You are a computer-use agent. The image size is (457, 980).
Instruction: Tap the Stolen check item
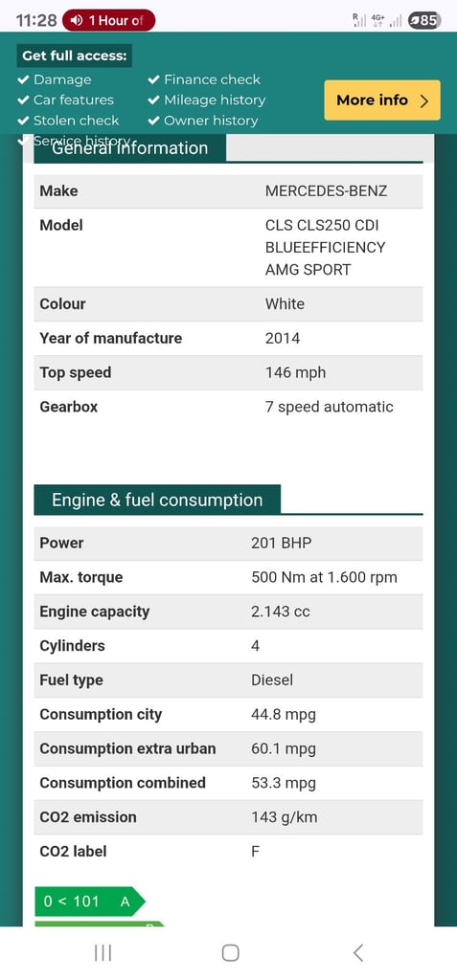point(68,121)
